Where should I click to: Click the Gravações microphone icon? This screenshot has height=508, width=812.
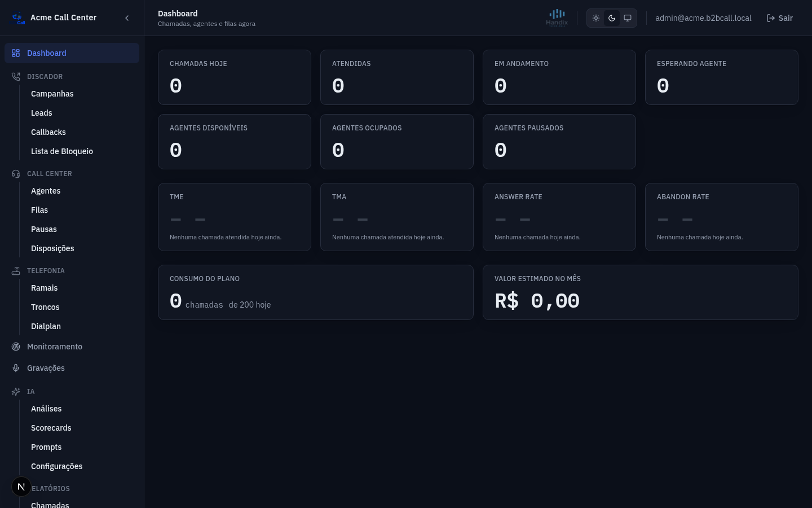pos(16,368)
